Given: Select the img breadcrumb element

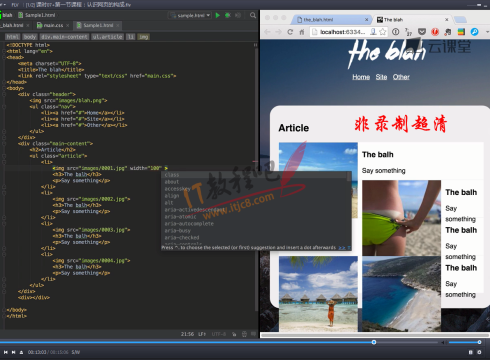Looking at the screenshot, I should [x=144, y=37].
